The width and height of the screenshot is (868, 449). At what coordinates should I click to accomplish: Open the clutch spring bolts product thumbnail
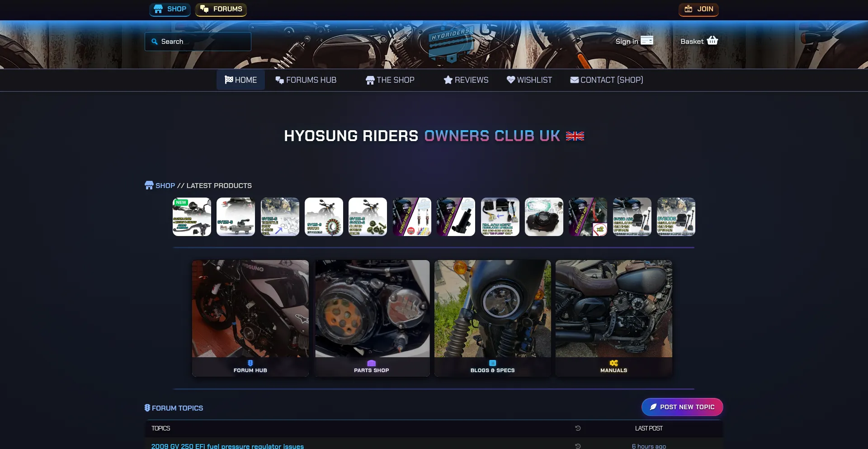click(368, 217)
